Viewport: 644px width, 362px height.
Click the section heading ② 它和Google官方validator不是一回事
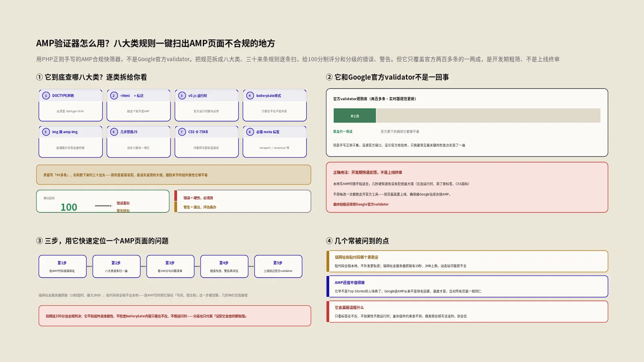[388, 77]
